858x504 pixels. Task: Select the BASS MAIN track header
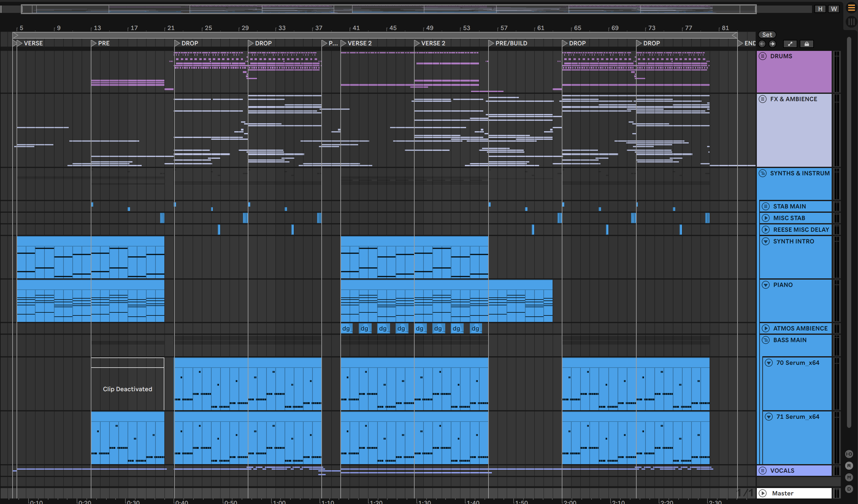790,340
